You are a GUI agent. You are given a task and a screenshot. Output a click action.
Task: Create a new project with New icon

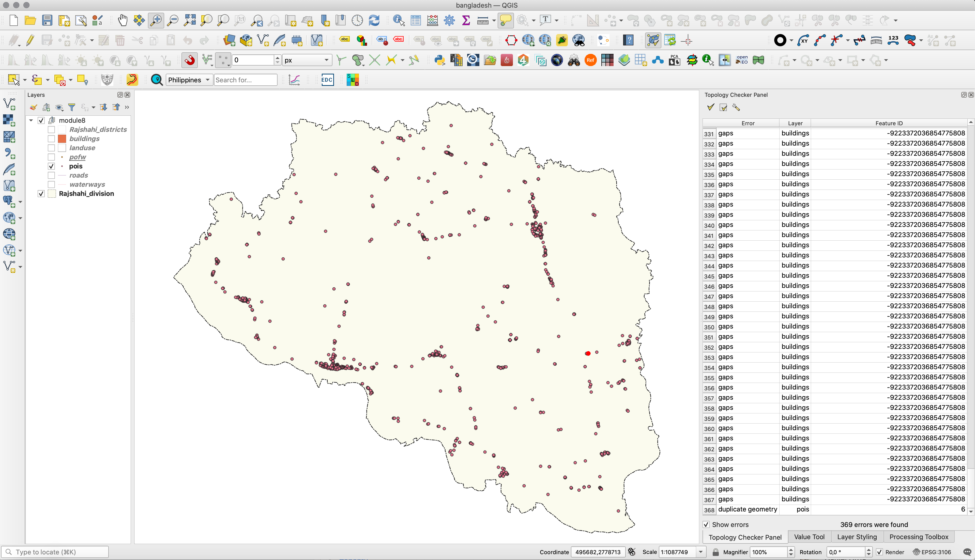coord(13,20)
